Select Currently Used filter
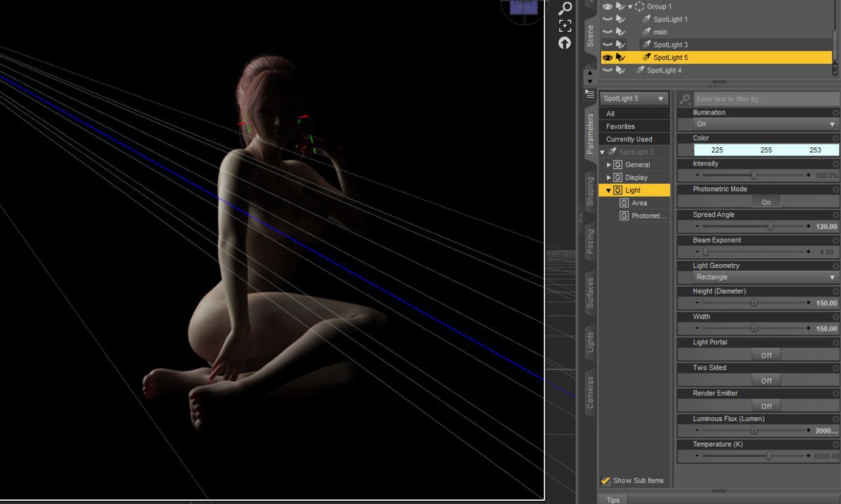 pyautogui.click(x=635, y=139)
